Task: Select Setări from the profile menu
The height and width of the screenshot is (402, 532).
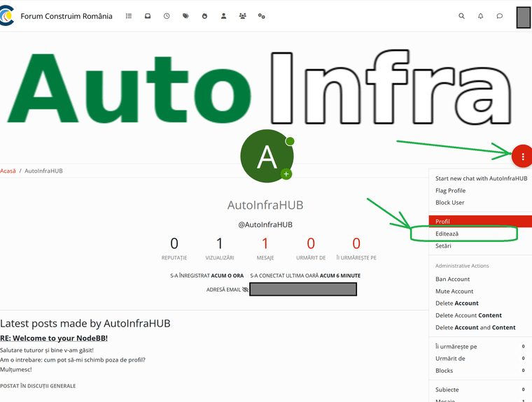Action: (443, 246)
